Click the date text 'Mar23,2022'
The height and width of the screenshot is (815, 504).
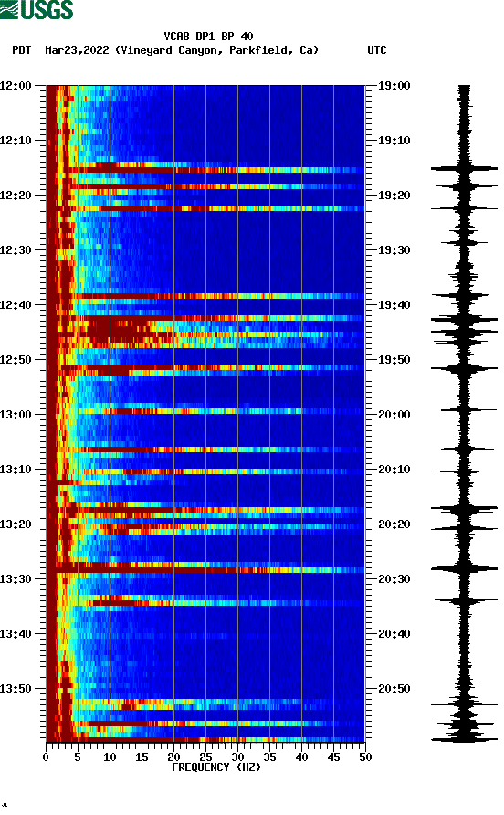click(77, 50)
